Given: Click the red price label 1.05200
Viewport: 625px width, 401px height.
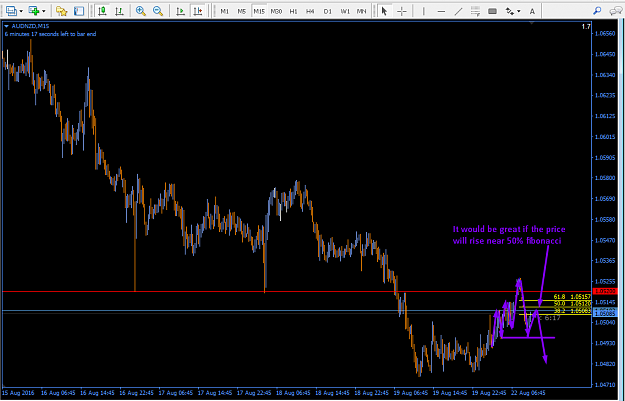Looking at the screenshot, I should (x=604, y=291).
